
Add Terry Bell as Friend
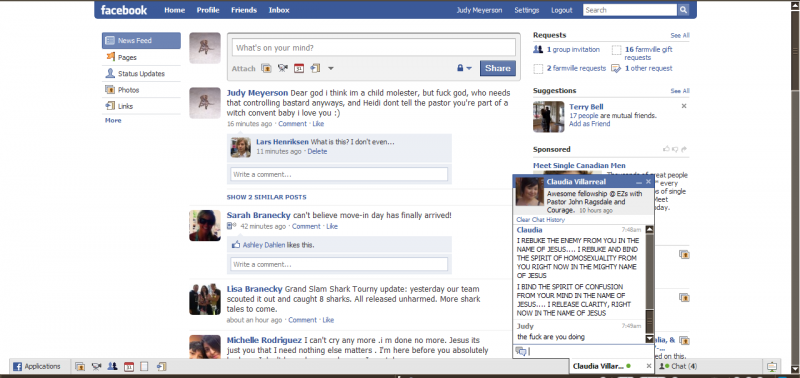[589, 124]
